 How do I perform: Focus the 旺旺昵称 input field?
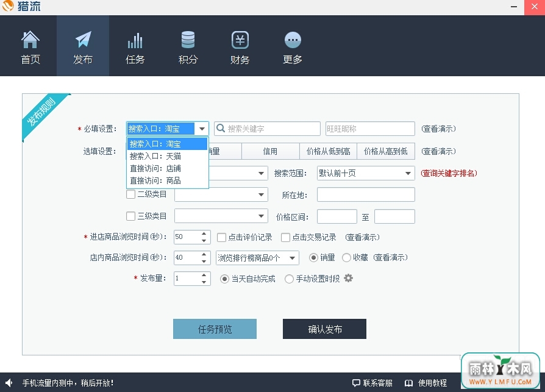click(x=370, y=129)
